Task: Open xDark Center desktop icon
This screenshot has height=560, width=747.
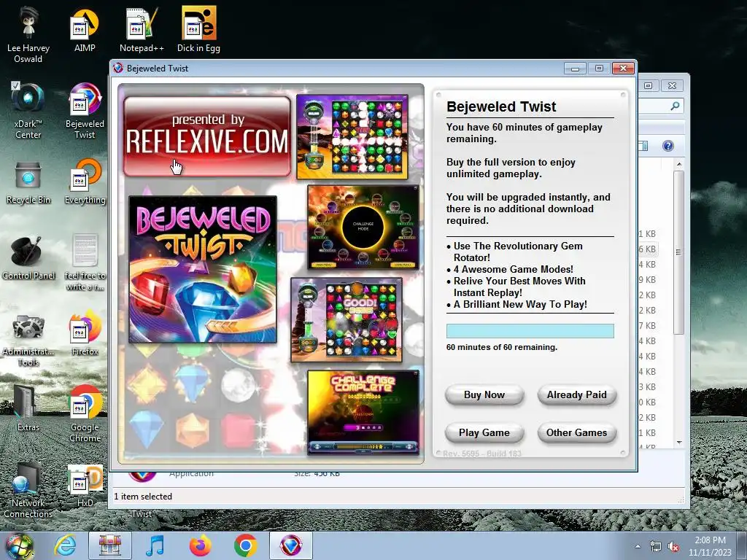Action: coord(28,111)
